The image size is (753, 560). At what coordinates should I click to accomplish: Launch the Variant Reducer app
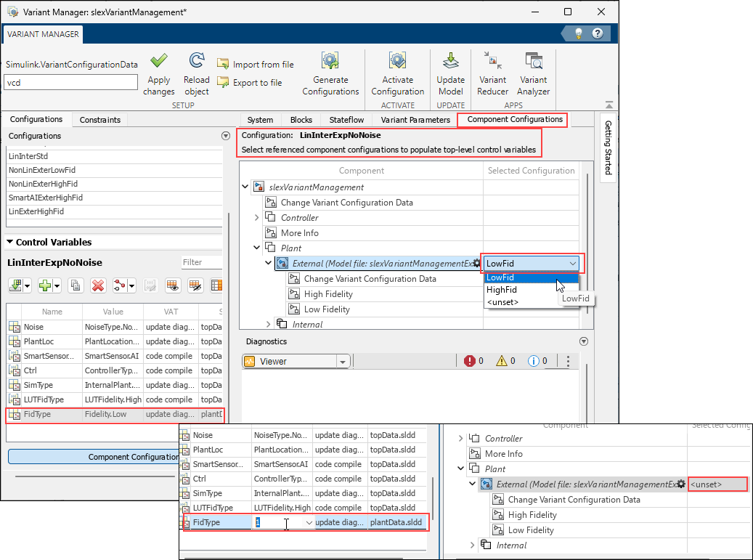click(492, 62)
